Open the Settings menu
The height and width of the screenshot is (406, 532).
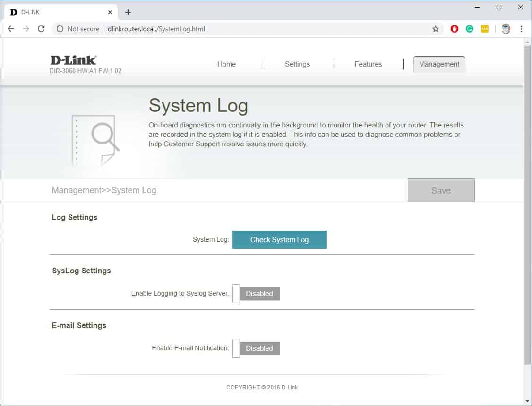point(297,64)
